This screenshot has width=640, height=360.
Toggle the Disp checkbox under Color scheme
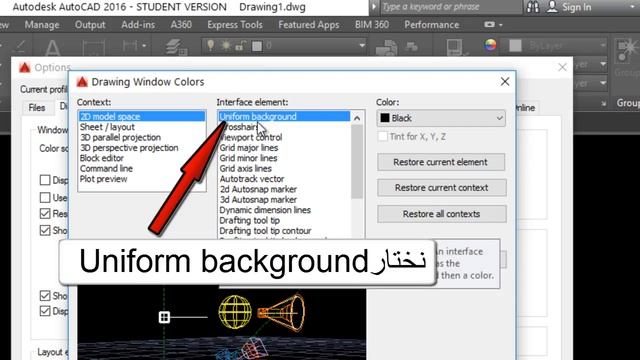coord(45,180)
